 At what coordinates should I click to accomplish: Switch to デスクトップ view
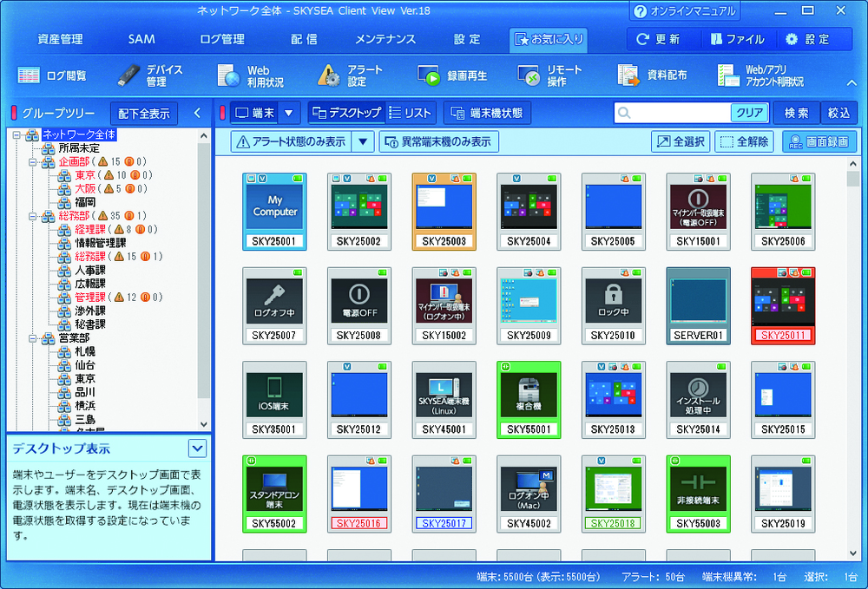(x=346, y=113)
